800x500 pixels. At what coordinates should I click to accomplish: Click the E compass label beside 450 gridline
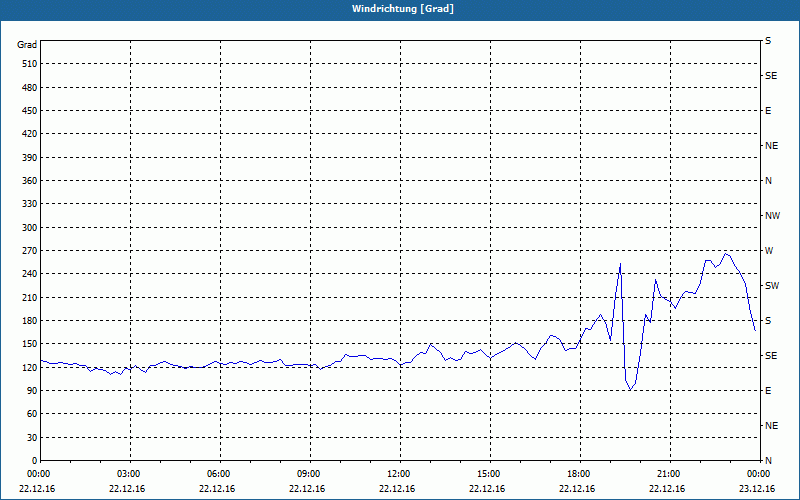tap(768, 111)
